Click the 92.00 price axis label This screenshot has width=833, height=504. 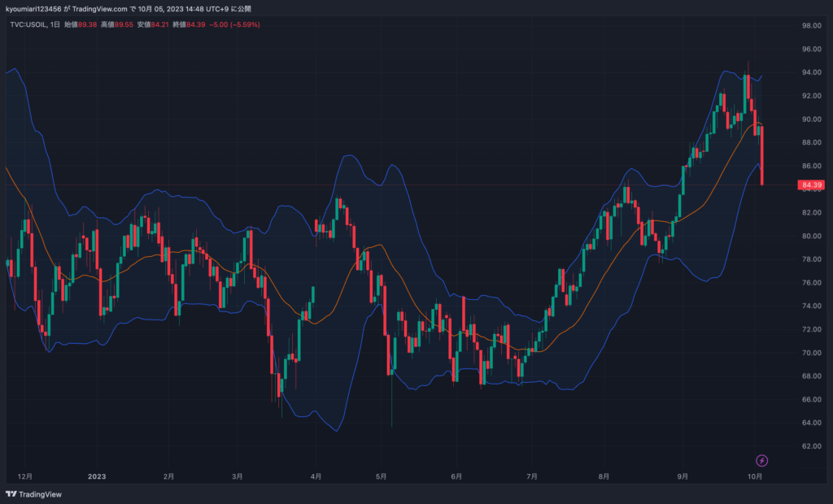point(811,96)
